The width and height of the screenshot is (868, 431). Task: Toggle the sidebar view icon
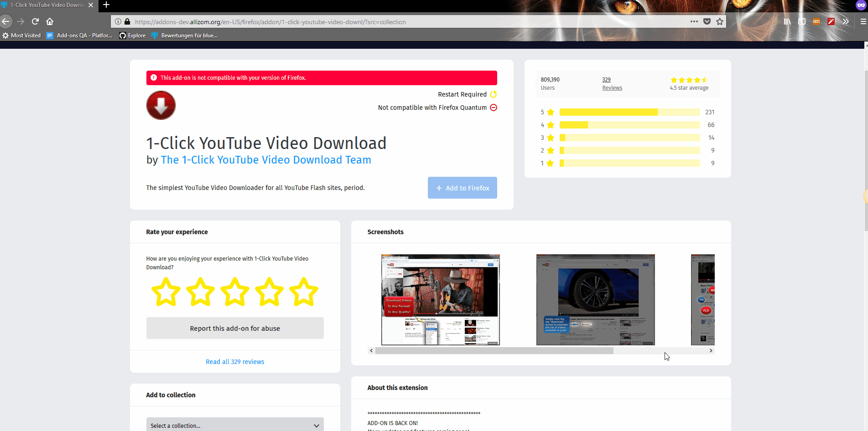click(x=802, y=21)
